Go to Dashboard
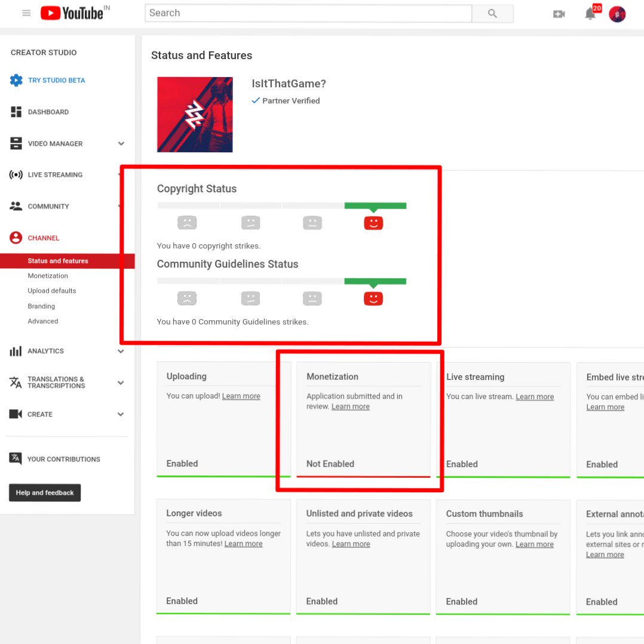The width and height of the screenshot is (644, 644). point(48,112)
